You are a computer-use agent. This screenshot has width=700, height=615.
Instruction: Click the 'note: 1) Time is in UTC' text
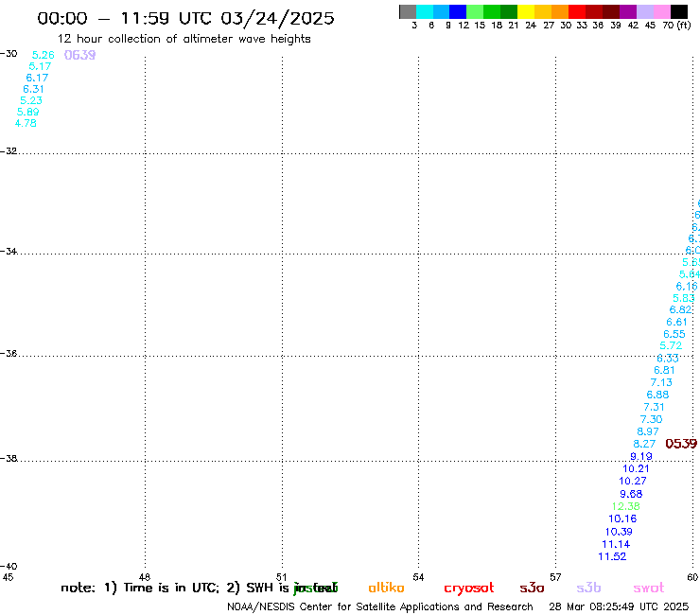click(140, 588)
